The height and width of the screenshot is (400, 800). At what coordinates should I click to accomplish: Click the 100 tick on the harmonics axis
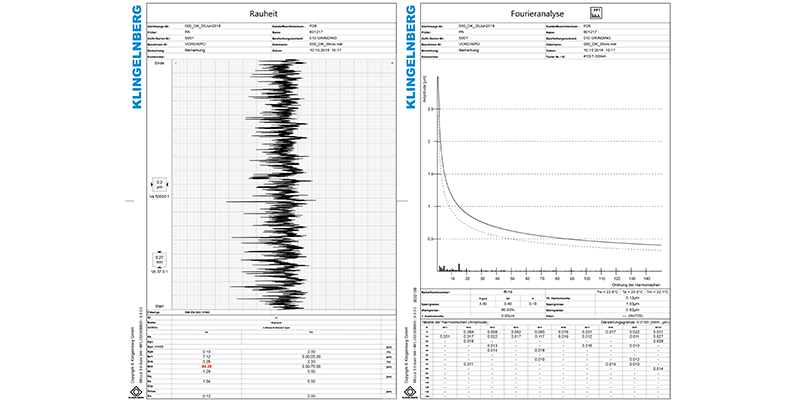(587, 278)
